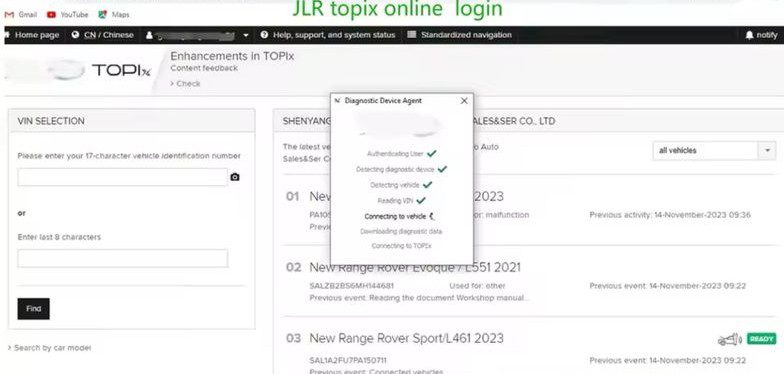This screenshot has width=784, height=374.
Task: Click VIN SAL1A2FU7PA150711
Action: pos(348,360)
